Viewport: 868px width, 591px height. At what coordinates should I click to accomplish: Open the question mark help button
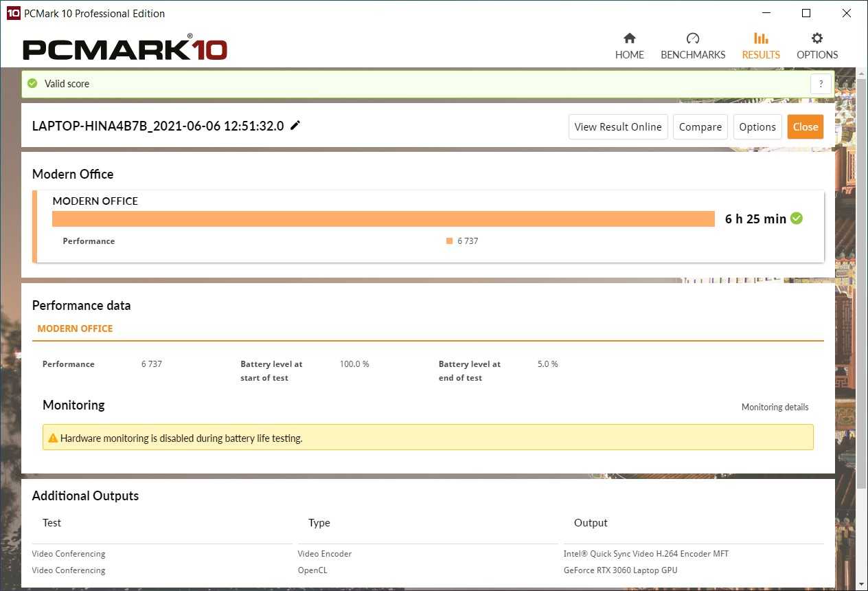click(x=821, y=85)
